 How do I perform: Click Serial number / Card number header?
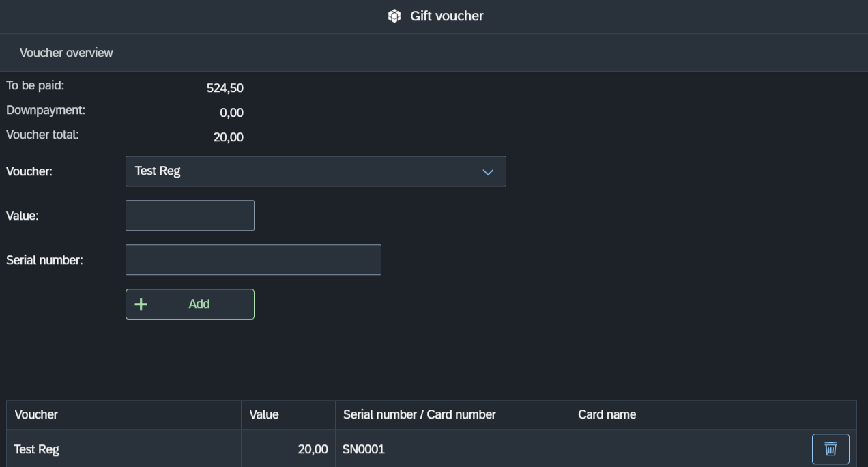pyautogui.click(x=419, y=414)
